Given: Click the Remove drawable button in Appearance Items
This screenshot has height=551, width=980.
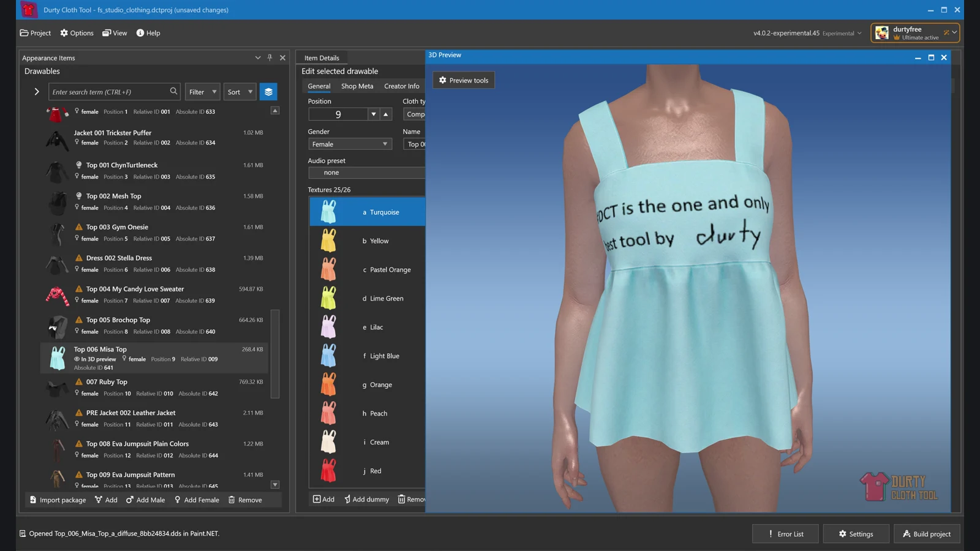Looking at the screenshot, I should [x=245, y=500].
